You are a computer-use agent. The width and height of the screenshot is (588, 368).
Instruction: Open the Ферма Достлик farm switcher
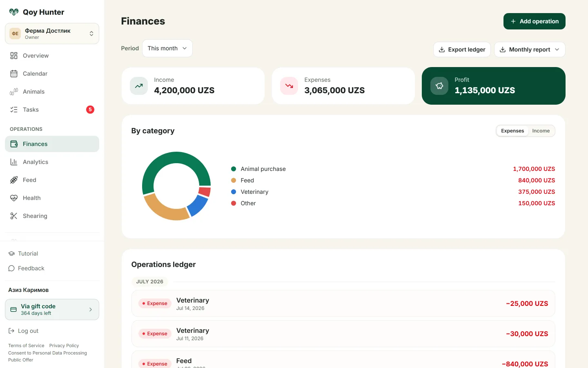(x=52, y=34)
